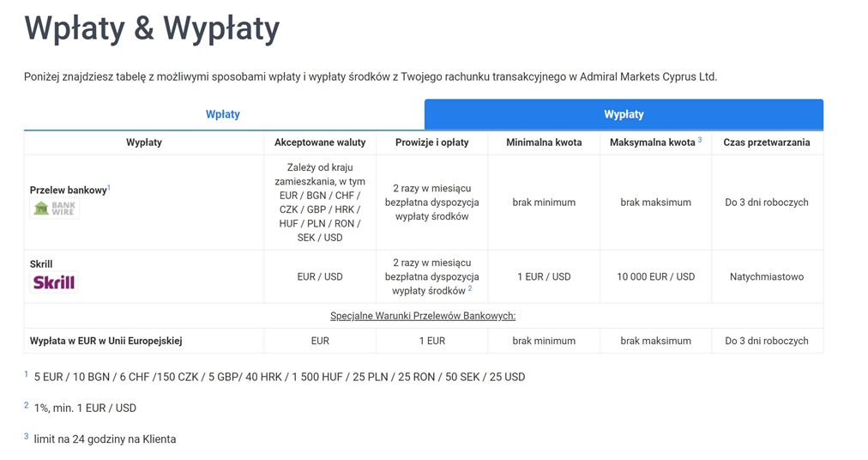Click the 10 000 EUR / USD cell
This screenshot has width=868, height=460.
pos(655,277)
